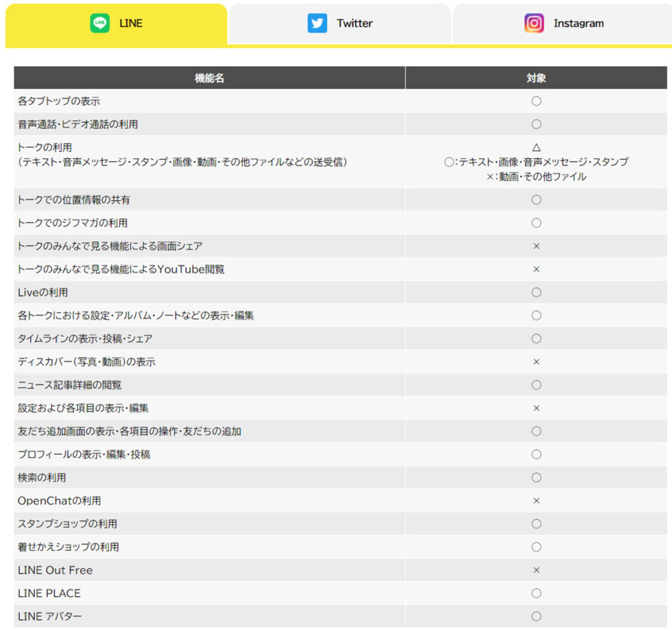This screenshot has width=672, height=631.
Task: Click the 機能名 column header
Action: [209, 78]
